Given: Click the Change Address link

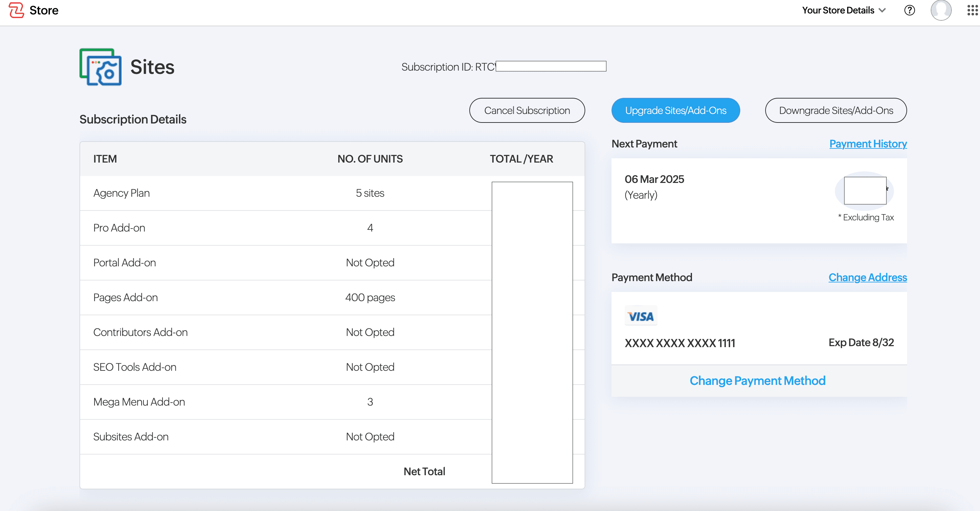Looking at the screenshot, I should (x=867, y=277).
